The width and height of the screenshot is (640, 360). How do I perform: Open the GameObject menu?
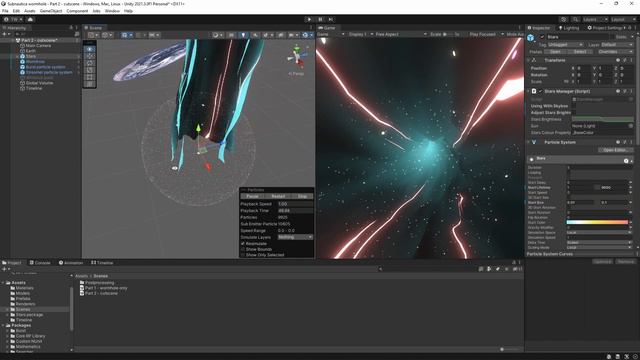pyautogui.click(x=51, y=11)
